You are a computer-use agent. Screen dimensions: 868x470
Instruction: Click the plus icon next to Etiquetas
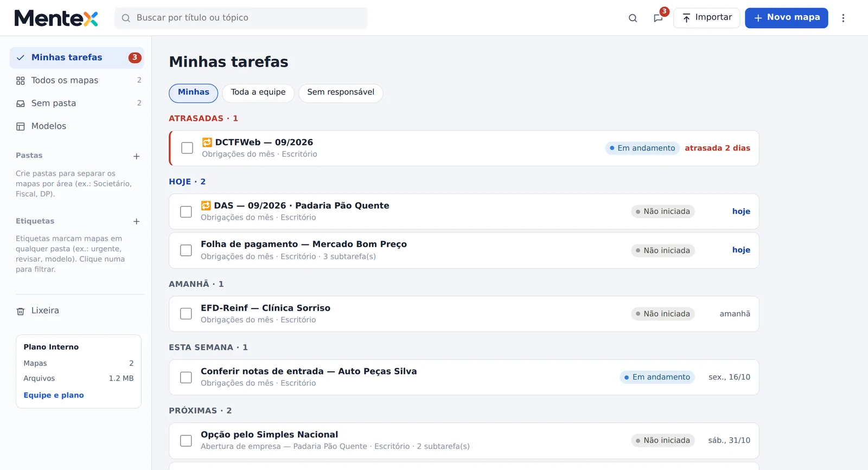point(137,221)
